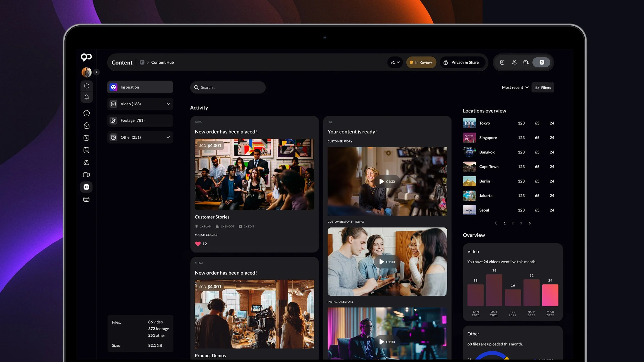
Task: Open the chat messages sidebar icon
Action: 87,86
